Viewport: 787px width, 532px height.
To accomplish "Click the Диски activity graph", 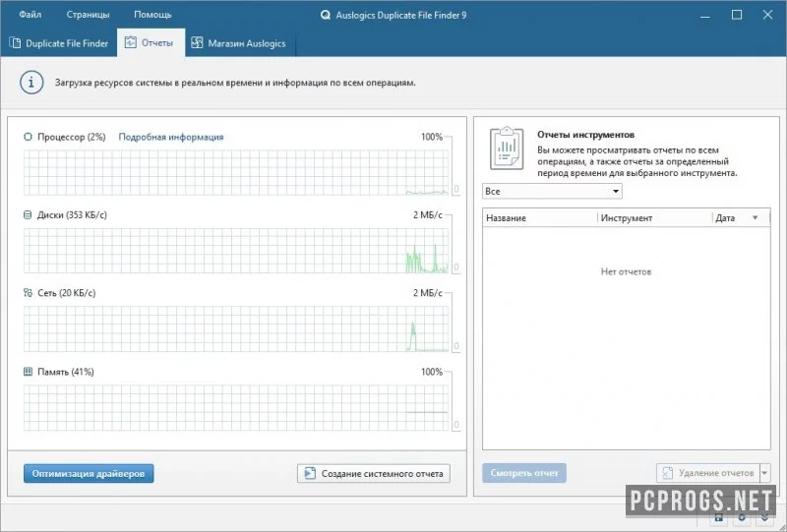I will click(236, 251).
